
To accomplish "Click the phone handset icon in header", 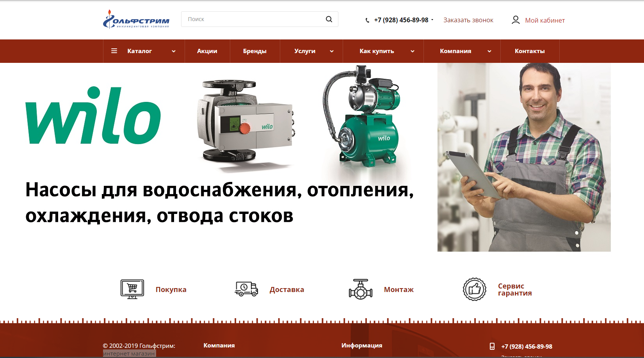I will pos(367,20).
